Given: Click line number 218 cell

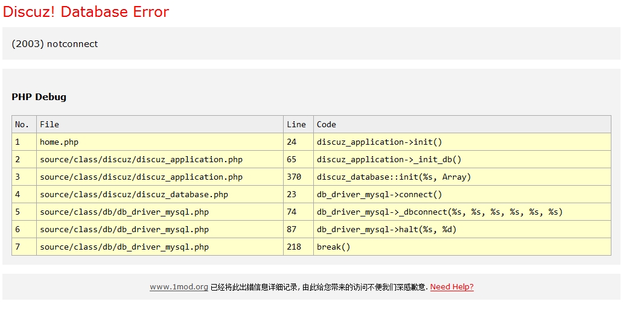Looking at the screenshot, I should (x=294, y=247).
